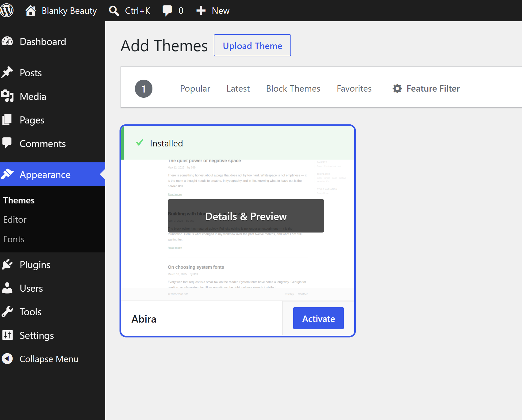
Task: Open the search magnifier icon
Action: point(114,11)
